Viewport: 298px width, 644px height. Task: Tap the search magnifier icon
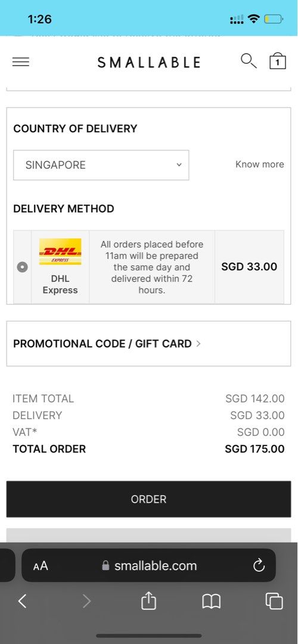pos(249,61)
